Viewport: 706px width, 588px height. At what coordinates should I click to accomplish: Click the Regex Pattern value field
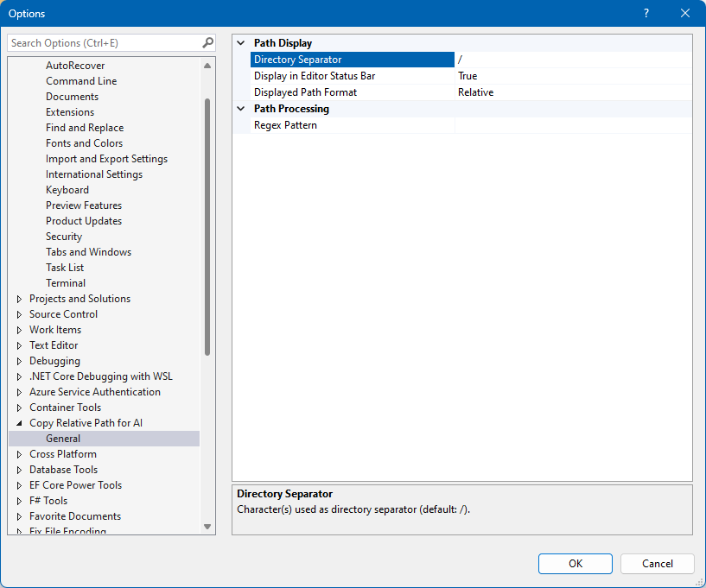coord(572,125)
